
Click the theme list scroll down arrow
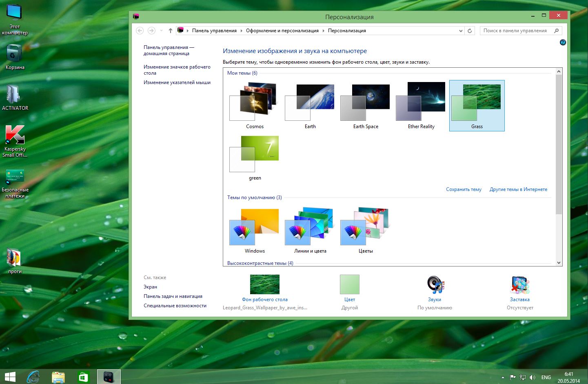tap(559, 263)
